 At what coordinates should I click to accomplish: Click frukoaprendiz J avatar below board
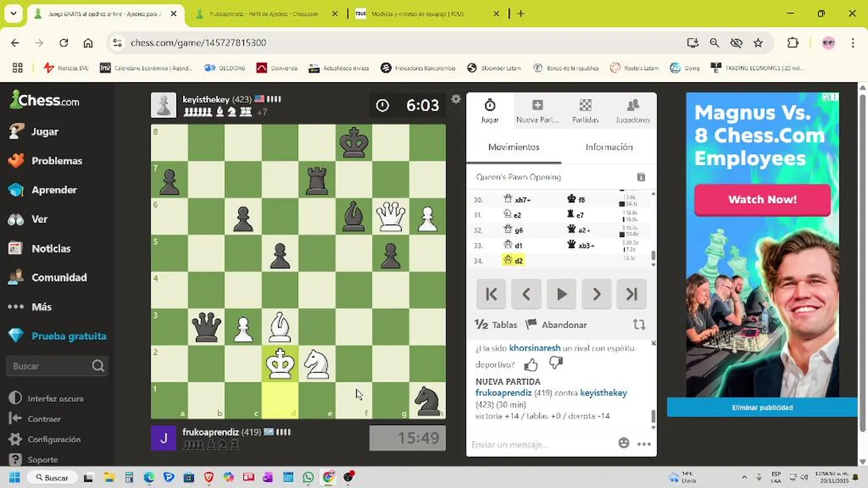point(163,438)
